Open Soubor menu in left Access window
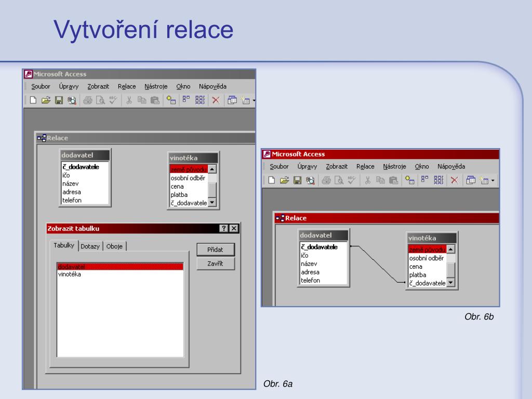The width and height of the screenshot is (532, 399). (x=41, y=86)
